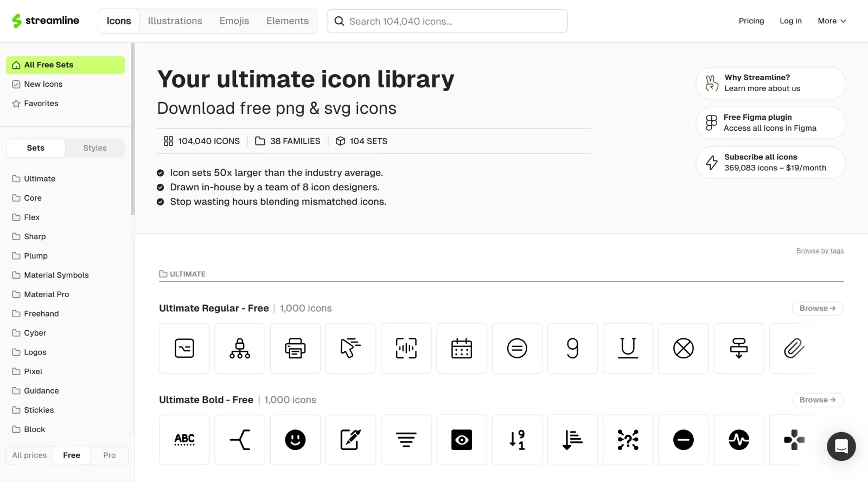Viewport: 868px width, 482px height.
Task: Select the bold eye view icon
Action: pyautogui.click(x=462, y=440)
